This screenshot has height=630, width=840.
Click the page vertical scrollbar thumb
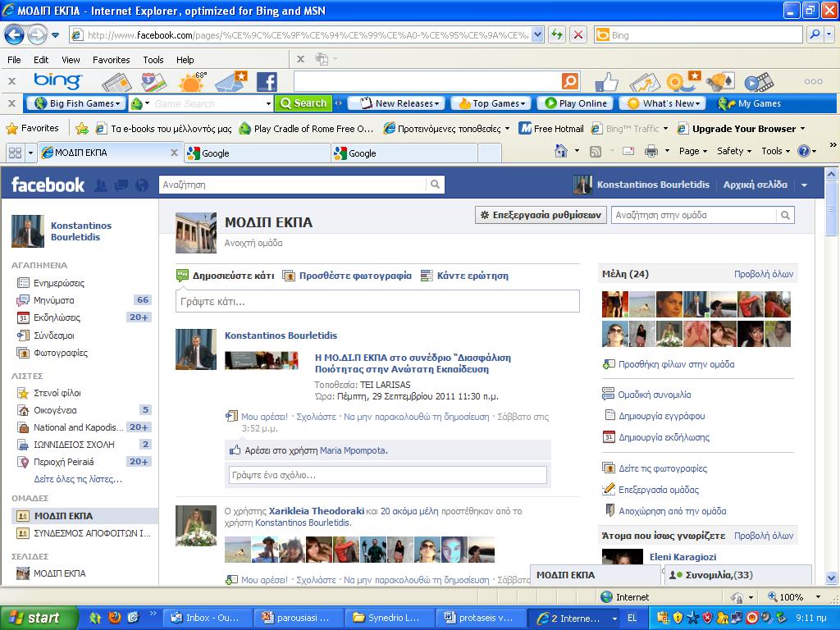pos(831,209)
